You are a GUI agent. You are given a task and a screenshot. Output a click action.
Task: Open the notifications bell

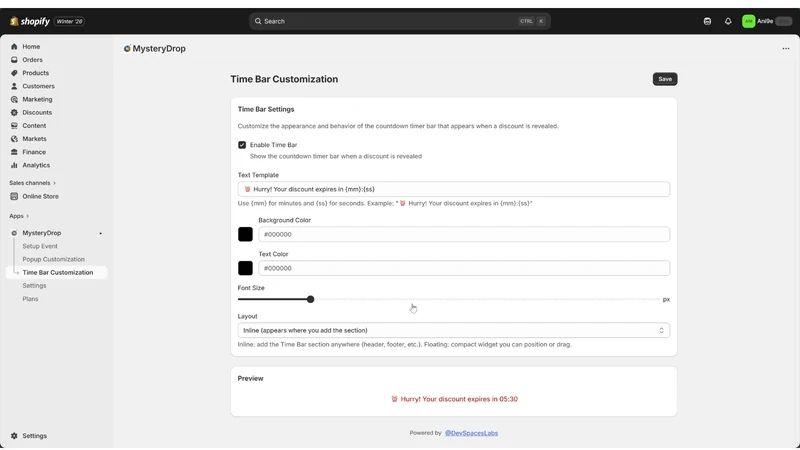click(728, 21)
